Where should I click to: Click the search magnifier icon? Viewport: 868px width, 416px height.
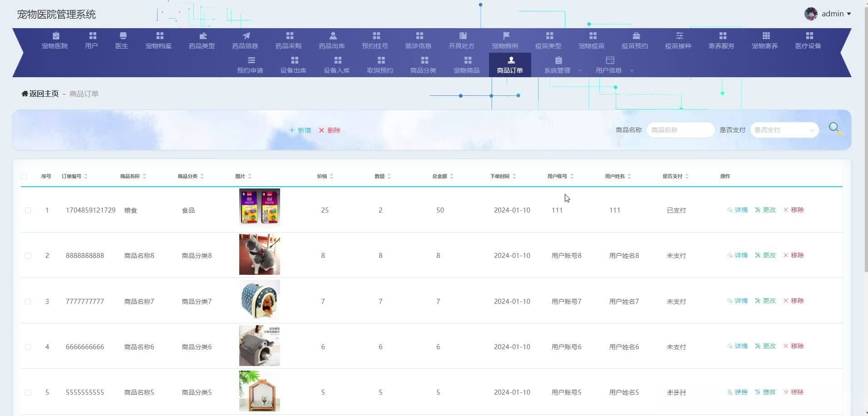pos(835,129)
